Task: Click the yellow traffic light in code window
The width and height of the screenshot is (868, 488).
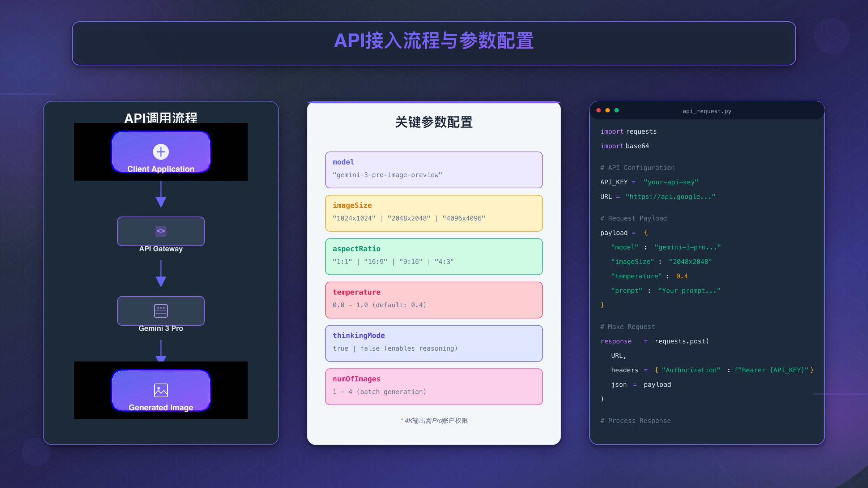Action: pyautogui.click(x=608, y=110)
